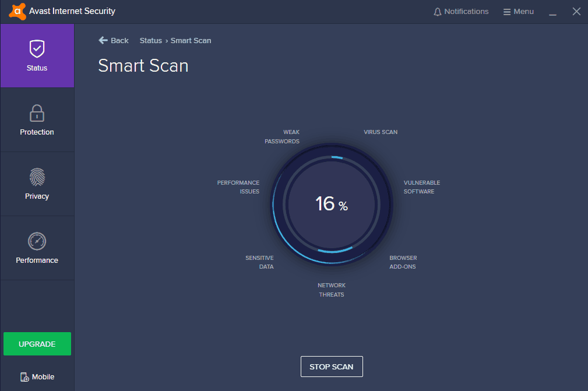Click the Mobile phone icon at bottom
588x391 pixels.
pos(23,377)
